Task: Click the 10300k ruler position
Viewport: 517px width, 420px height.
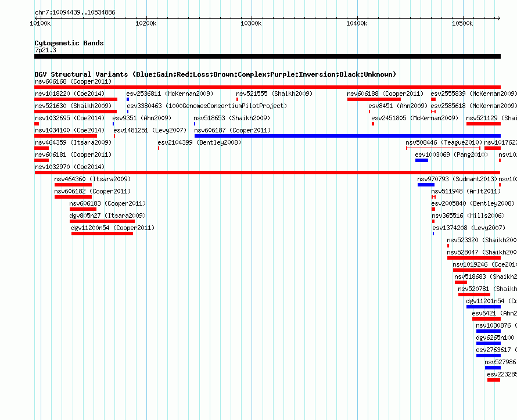Action: (x=252, y=23)
